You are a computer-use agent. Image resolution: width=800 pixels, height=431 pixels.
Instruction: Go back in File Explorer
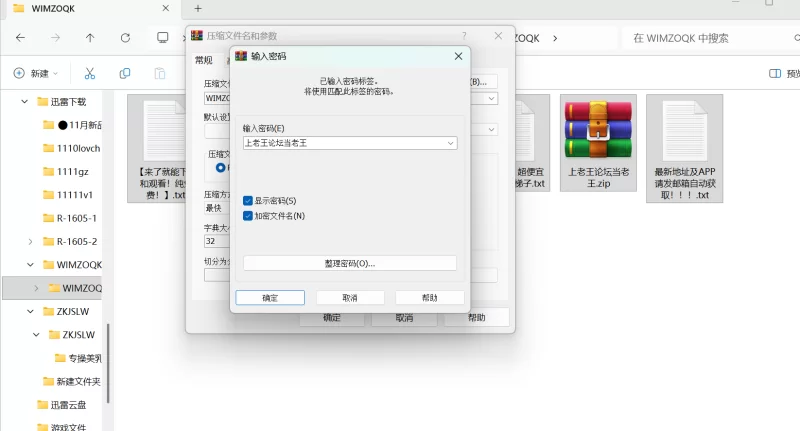[20, 38]
